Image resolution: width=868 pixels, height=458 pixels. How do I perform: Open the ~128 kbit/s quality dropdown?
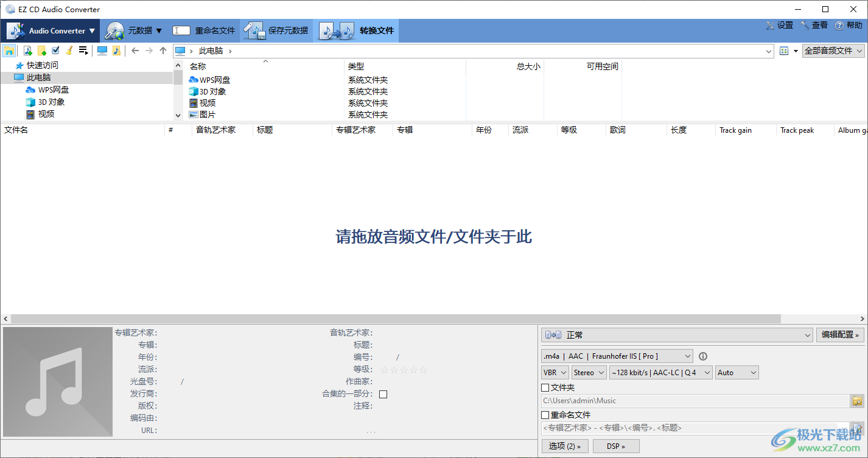[x=660, y=373]
